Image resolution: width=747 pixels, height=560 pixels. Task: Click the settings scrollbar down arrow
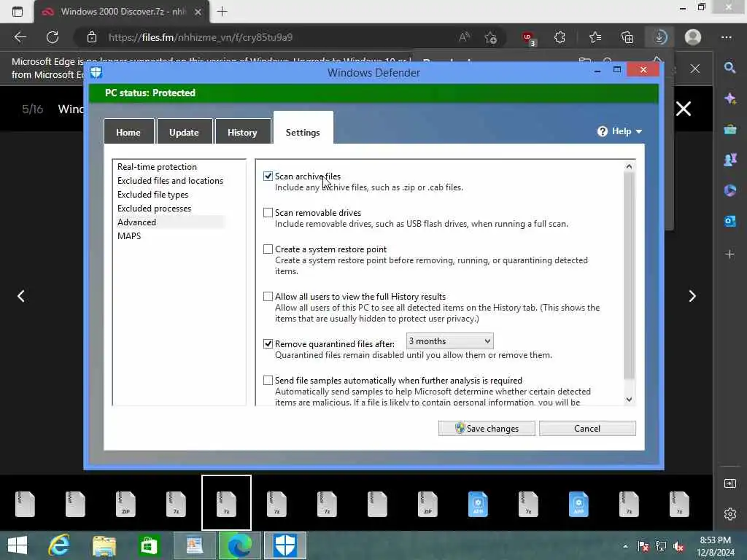coord(629,400)
